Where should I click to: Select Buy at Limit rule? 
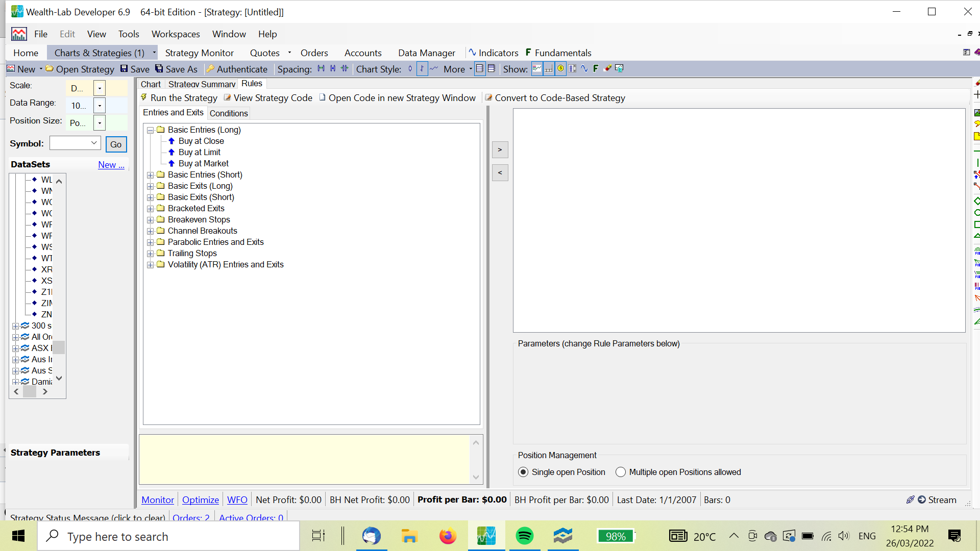[200, 152]
